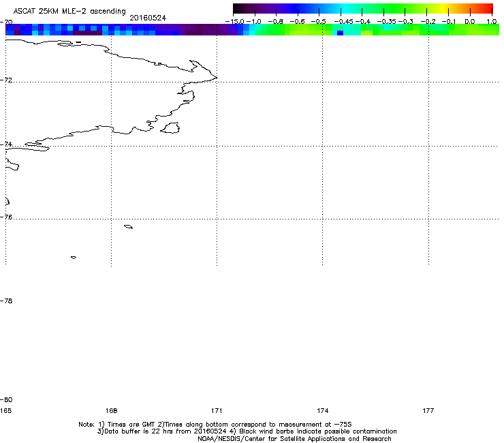Click the -0.1 color scale label

pos(449,22)
